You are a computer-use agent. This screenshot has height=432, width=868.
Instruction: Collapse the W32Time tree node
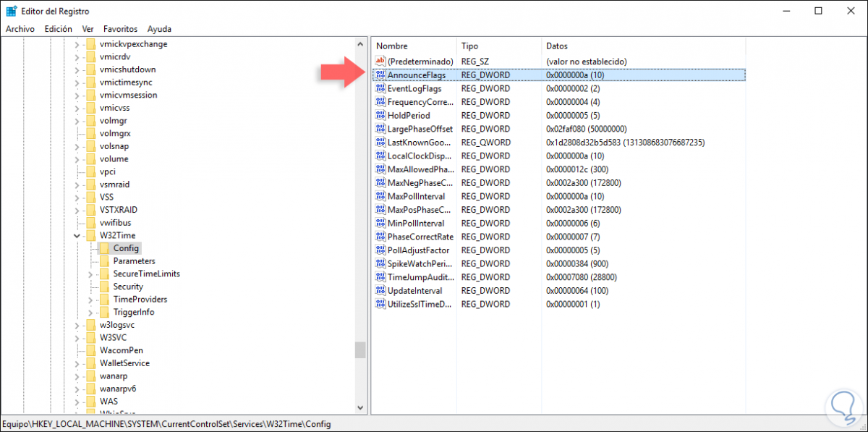click(77, 235)
